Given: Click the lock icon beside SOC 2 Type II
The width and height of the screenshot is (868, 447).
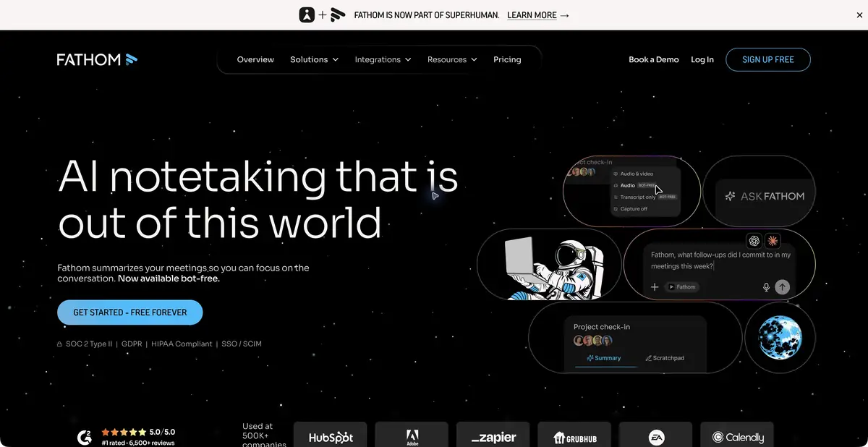Looking at the screenshot, I should 60,344.
